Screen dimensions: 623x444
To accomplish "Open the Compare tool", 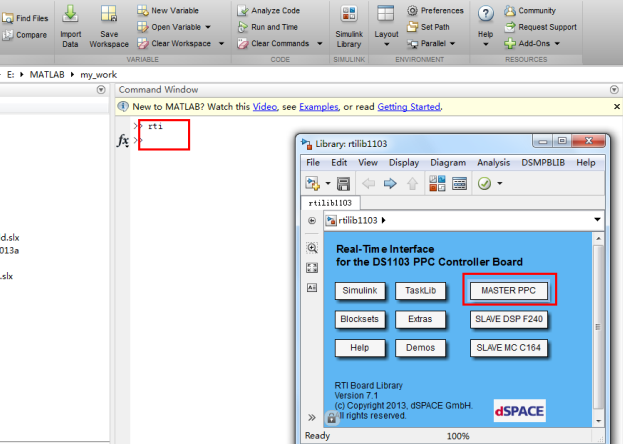I will (x=24, y=35).
